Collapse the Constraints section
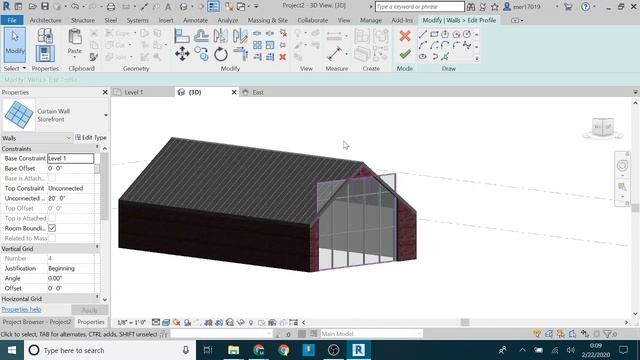The width and height of the screenshot is (640, 360). click(x=97, y=147)
